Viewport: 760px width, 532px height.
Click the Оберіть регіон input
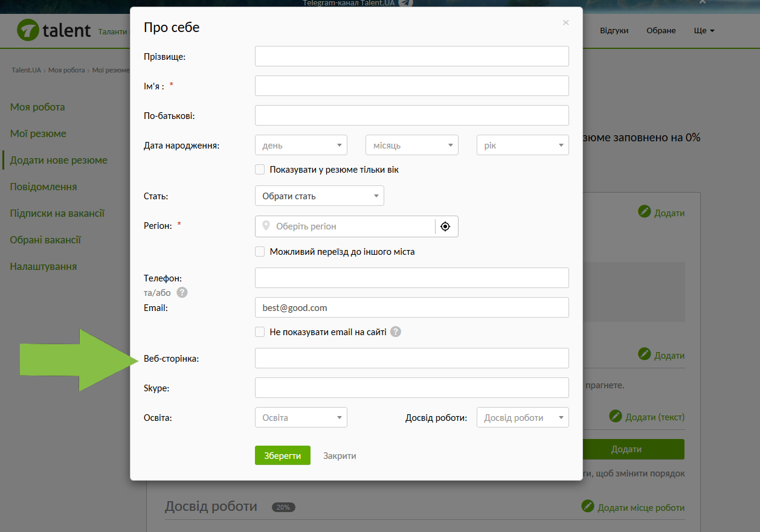pyautogui.click(x=345, y=226)
